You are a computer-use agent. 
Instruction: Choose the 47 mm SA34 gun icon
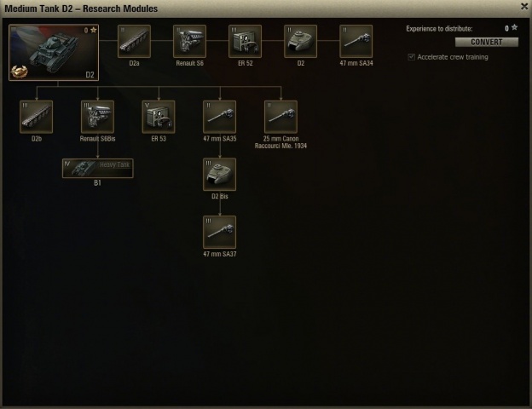click(x=356, y=41)
